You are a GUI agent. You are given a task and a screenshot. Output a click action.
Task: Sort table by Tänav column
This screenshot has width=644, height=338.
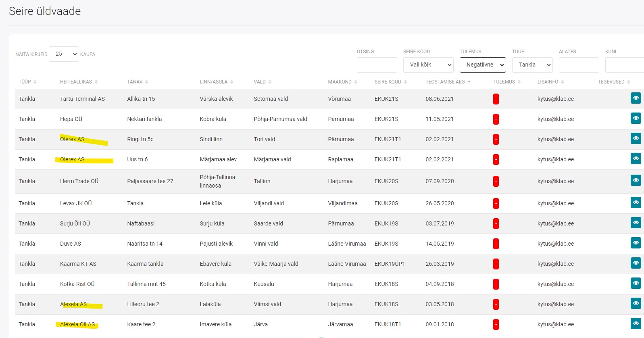[138, 81]
